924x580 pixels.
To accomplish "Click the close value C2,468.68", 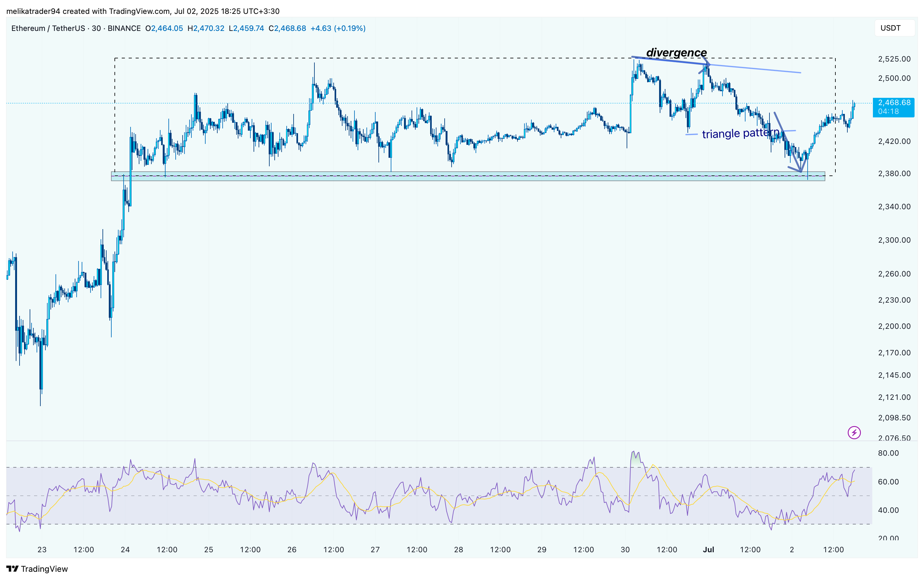I will (x=287, y=28).
